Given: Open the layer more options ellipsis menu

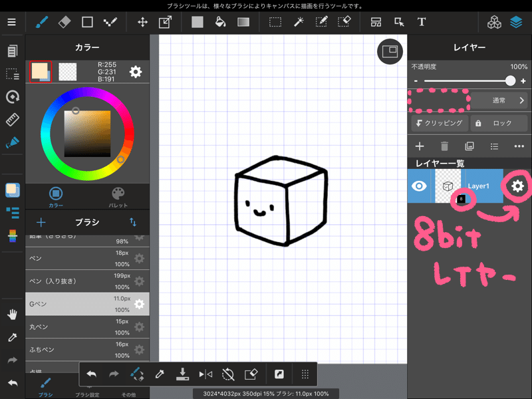Looking at the screenshot, I should click(519, 146).
